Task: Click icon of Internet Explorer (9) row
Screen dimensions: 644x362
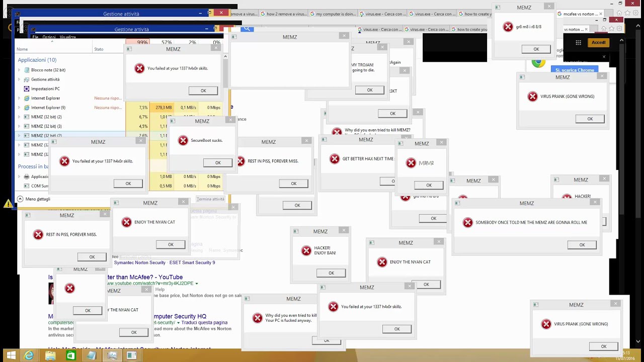Action: pos(26,108)
